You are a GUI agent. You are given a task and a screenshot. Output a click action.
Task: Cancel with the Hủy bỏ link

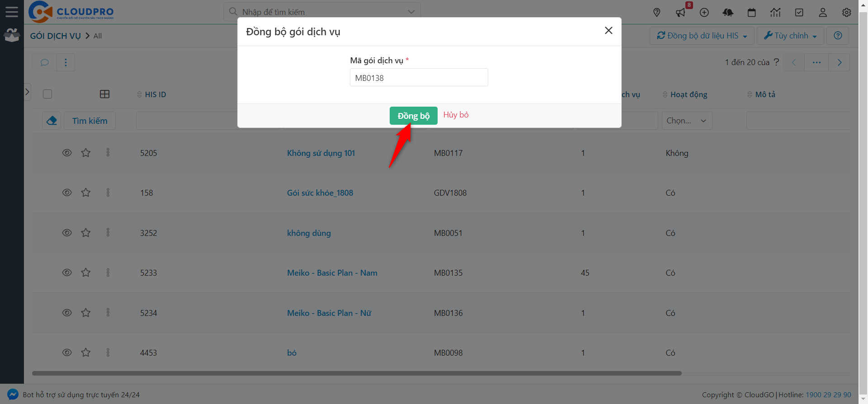tap(456, 115)
